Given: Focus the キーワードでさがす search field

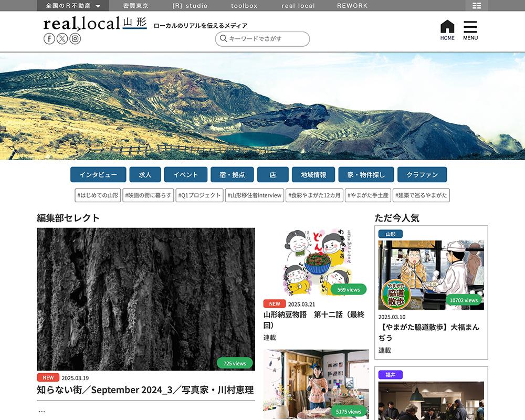Looking at the screenshot, I should (262, 39).
